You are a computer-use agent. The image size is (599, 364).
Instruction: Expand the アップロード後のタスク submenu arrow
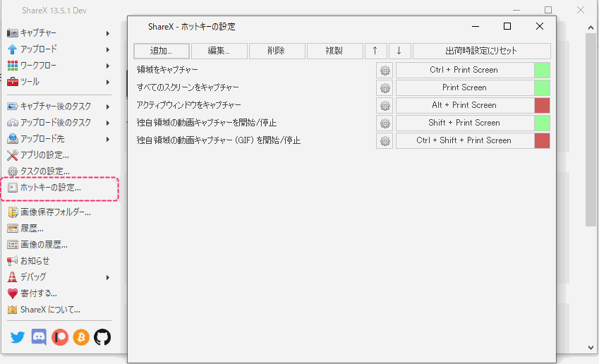click(108, 123)
